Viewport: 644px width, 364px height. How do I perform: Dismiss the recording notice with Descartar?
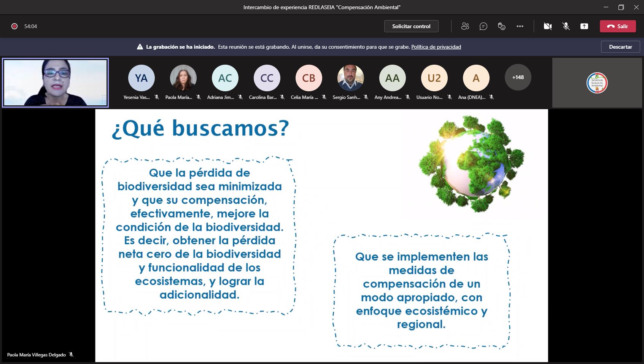coord(620,47)
